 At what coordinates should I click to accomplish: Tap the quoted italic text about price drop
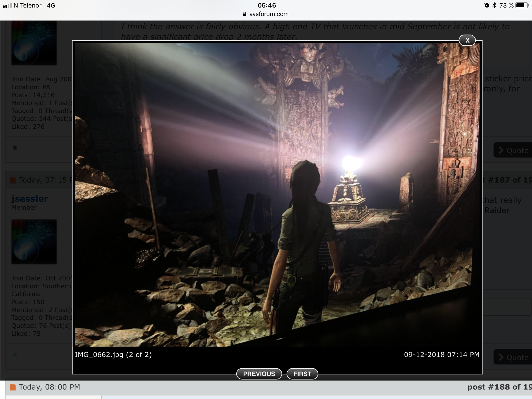(315, 31)
